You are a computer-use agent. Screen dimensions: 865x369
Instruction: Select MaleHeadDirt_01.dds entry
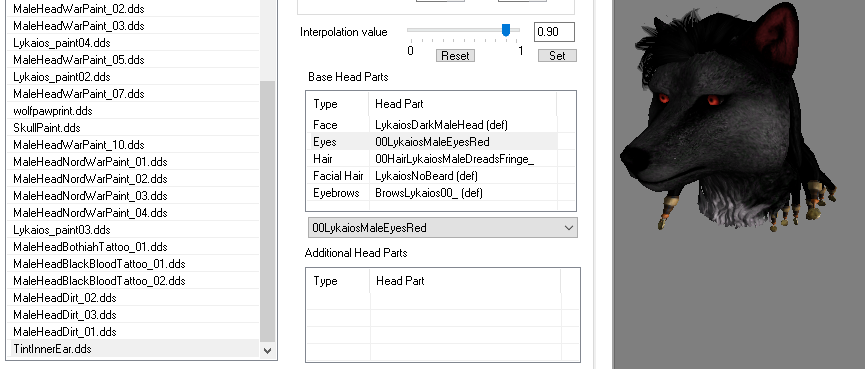[x=135, y=332]
